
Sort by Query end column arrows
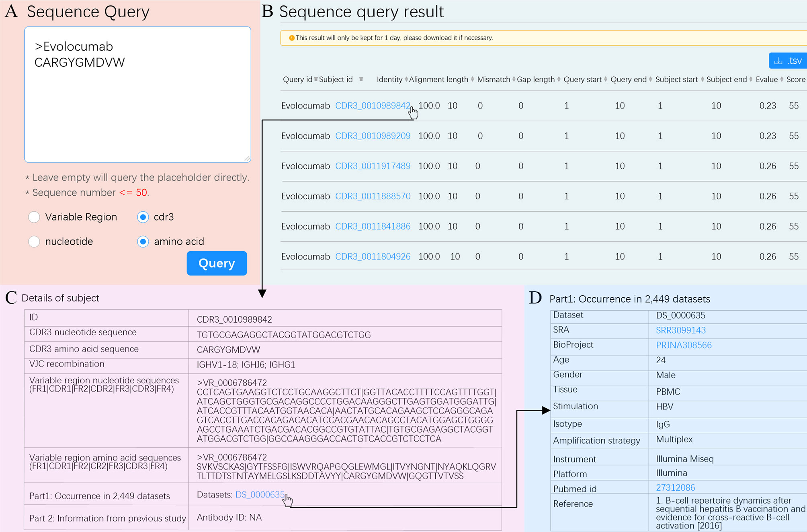tap(650, 79)
